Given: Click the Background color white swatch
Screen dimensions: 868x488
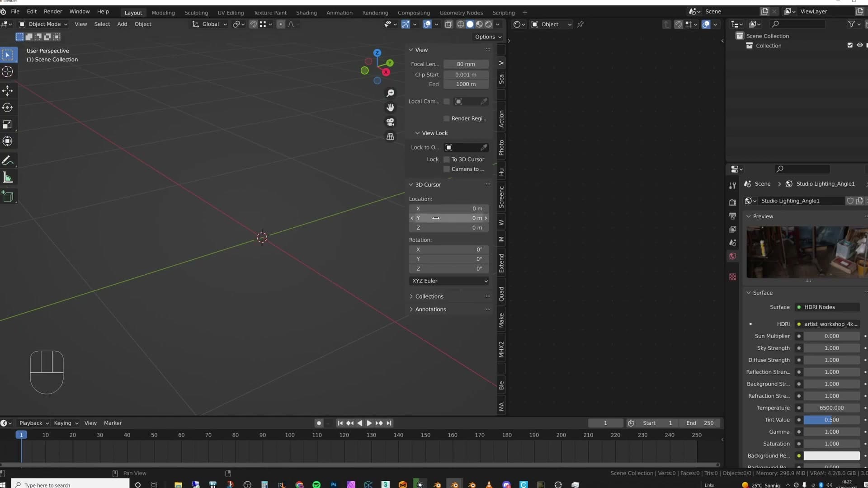Looking at the screenshot, I should pos(831,456).
